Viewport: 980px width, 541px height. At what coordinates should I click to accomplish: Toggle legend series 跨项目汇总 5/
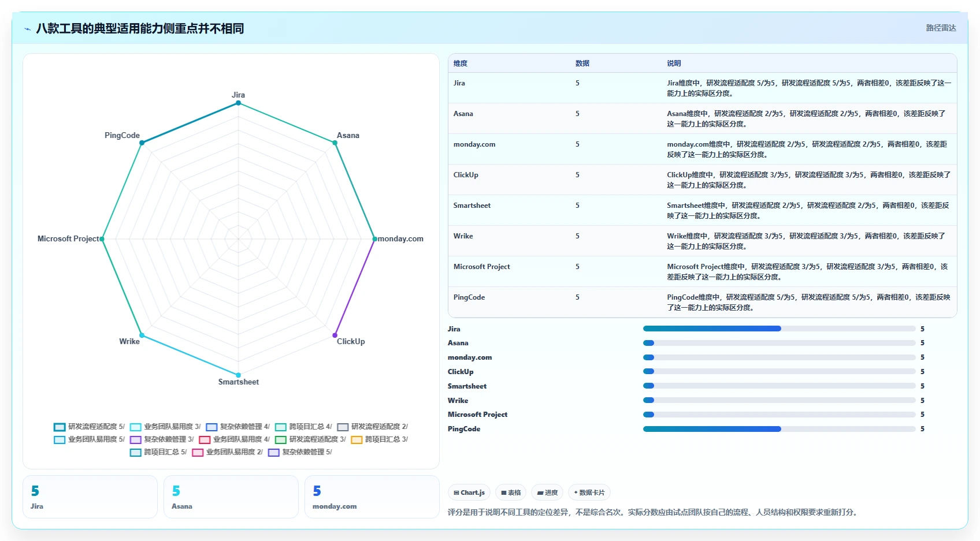(x=159, y=452)
